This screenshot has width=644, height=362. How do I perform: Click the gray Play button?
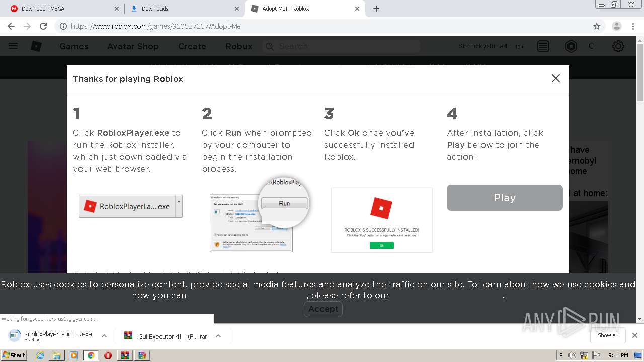point(505,198)
